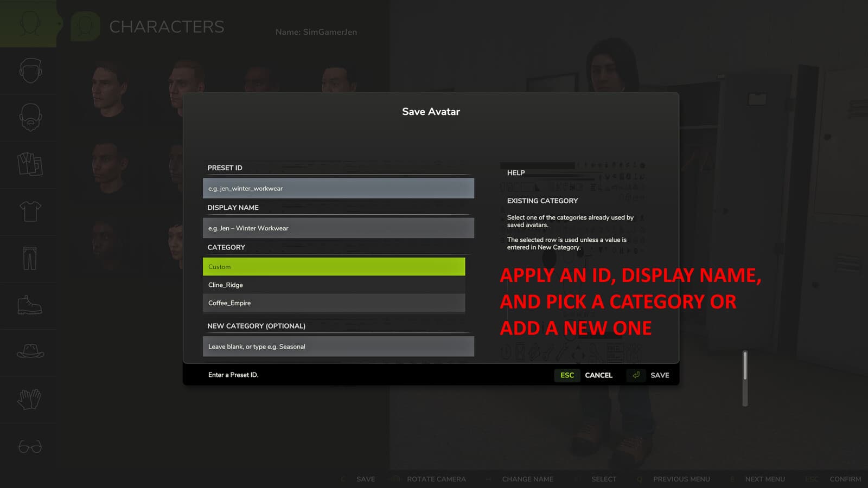
Task: Cancel the Save Avatar dialog
Action: pos(598,375)
